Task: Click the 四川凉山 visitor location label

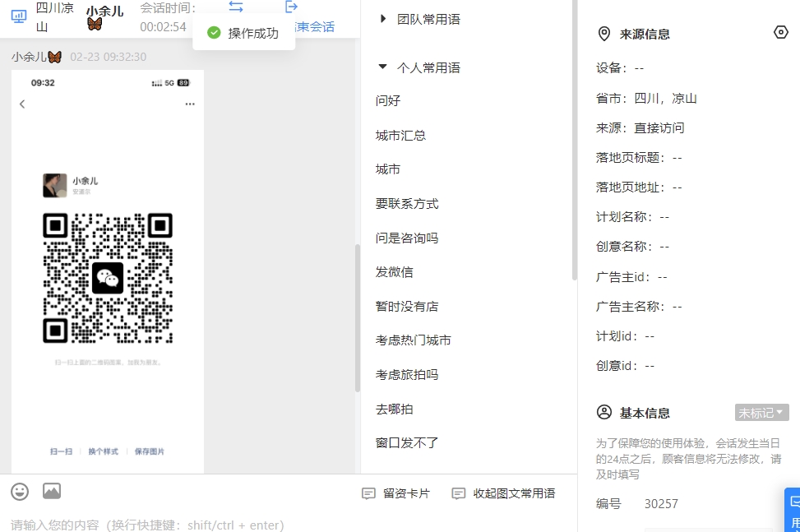Action: pos(54,16)
